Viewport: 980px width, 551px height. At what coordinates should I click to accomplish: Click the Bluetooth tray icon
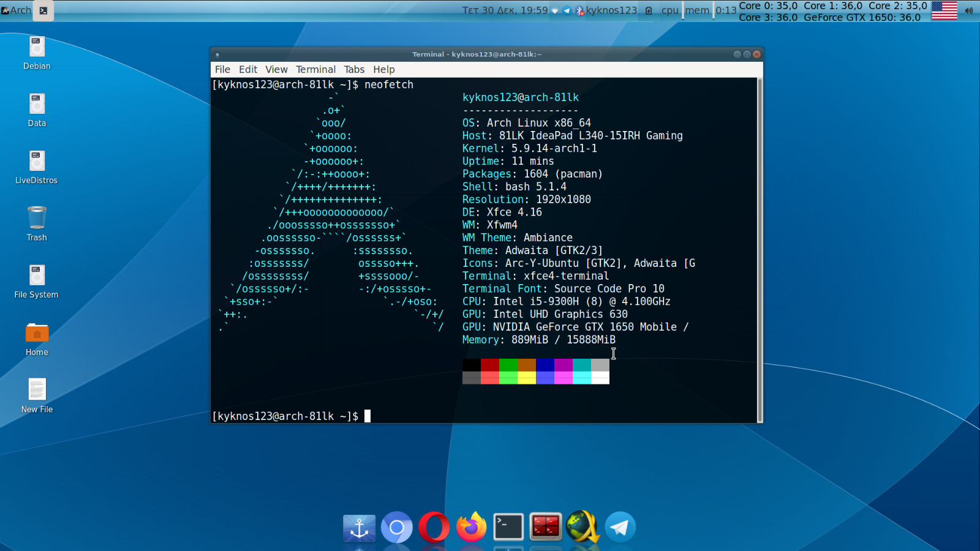(579, 10)
